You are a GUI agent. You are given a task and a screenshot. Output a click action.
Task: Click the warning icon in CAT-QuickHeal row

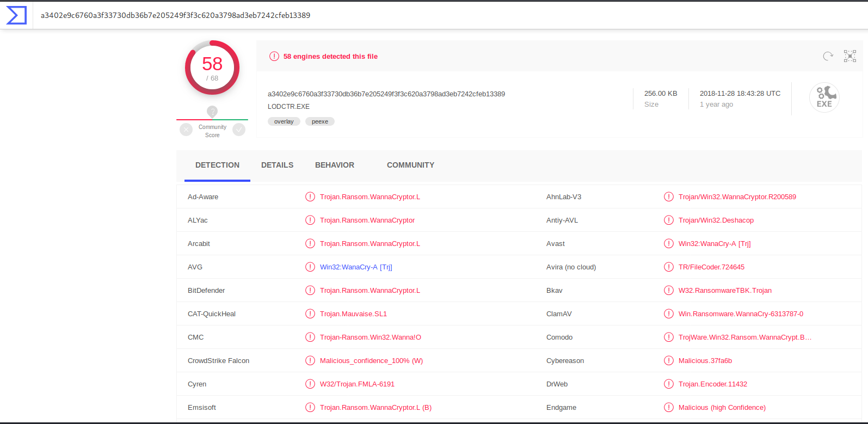click(310, 314)
